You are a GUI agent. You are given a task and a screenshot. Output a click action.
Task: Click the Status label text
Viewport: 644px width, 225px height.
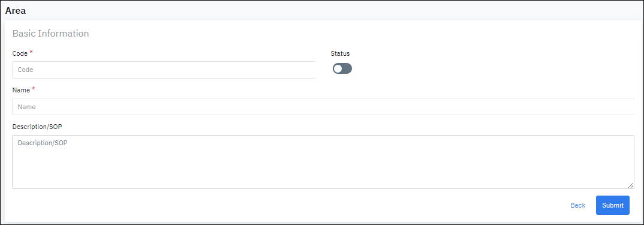(340, 53)
